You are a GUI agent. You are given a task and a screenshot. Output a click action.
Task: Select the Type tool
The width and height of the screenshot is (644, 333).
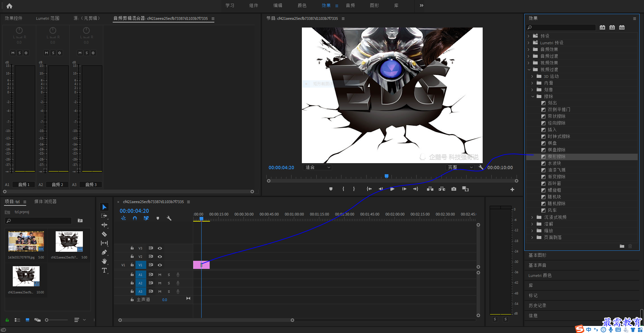pyautogui.click(x=104, y=270)
